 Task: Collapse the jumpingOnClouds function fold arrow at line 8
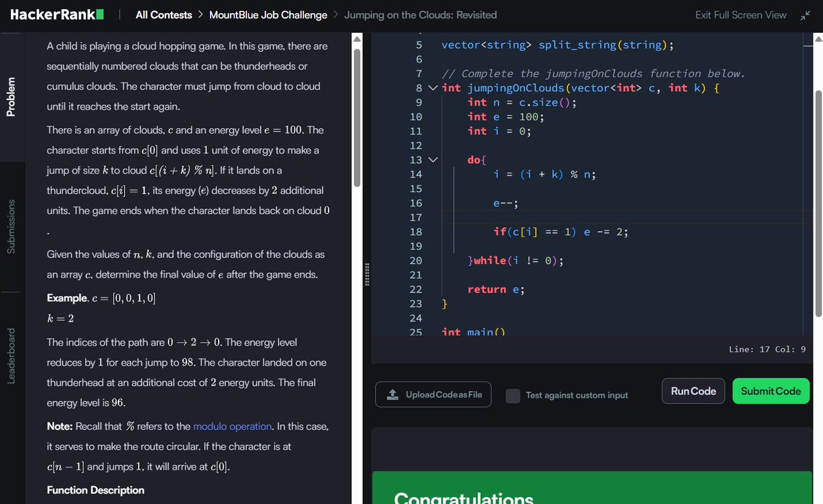pos(432,88)
